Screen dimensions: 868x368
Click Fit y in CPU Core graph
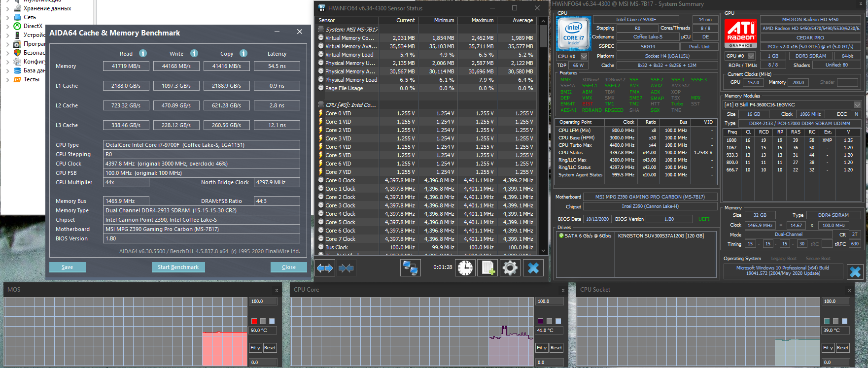pyautogui.click(x=541, y=347)
